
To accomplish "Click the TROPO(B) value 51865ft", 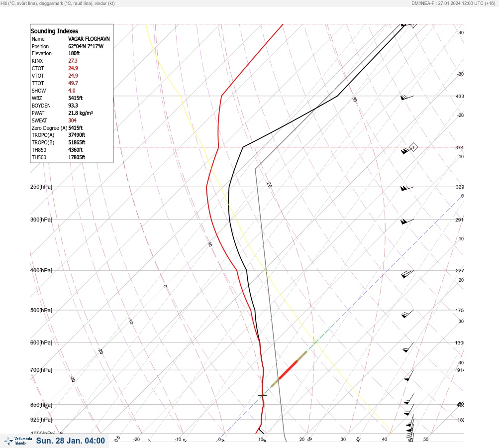I will [x=77, y=142].
